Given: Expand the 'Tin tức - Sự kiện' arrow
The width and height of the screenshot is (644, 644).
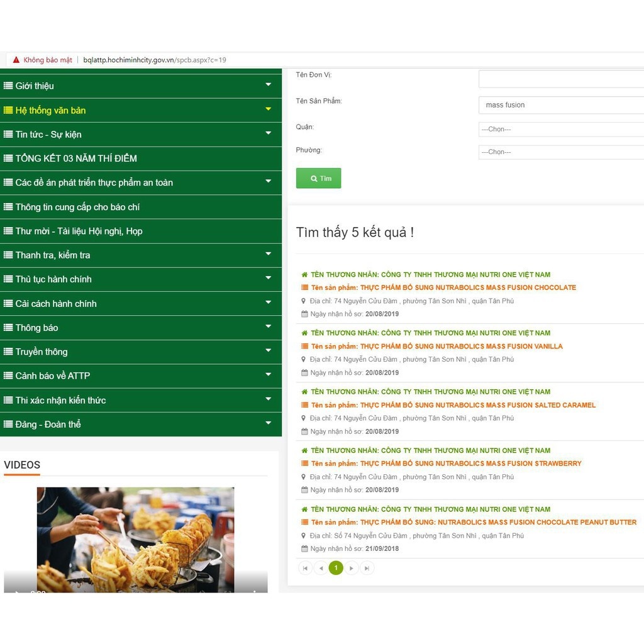Looking at the screenshot, I should coord(268,133).
